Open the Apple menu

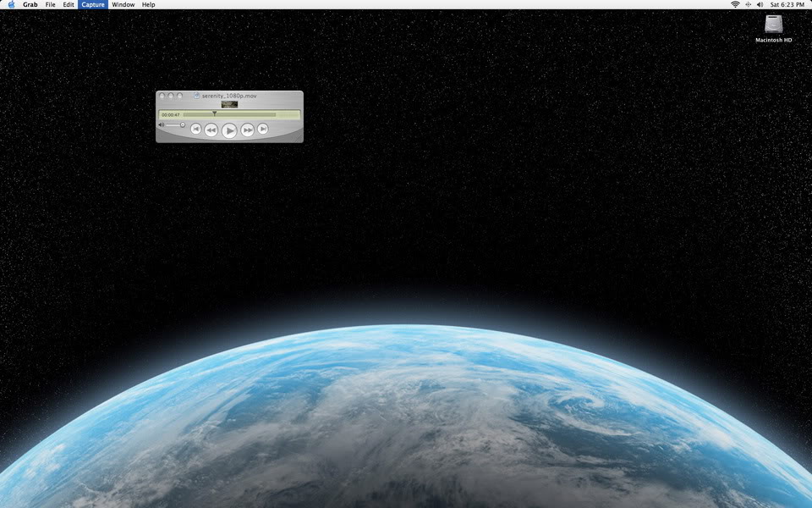click(11, 5)
